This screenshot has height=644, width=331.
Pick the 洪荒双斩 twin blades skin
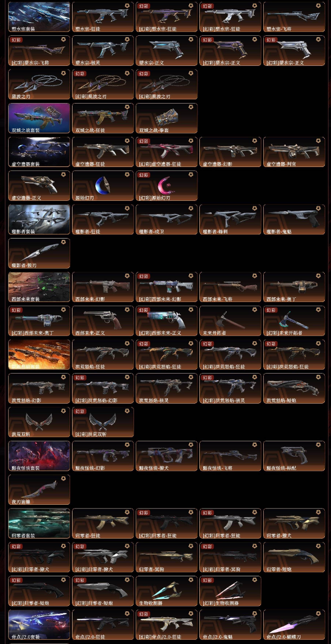tap(39, 423)
